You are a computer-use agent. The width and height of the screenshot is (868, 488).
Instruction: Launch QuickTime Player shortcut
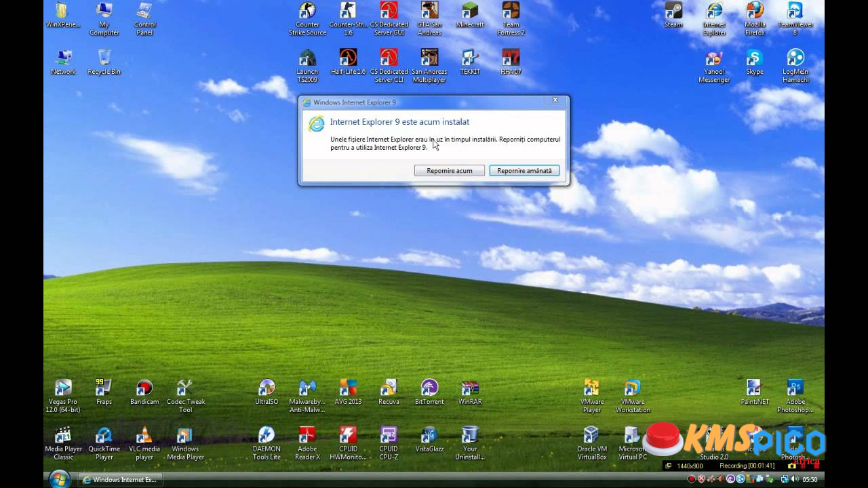click(x=104, y=443)
